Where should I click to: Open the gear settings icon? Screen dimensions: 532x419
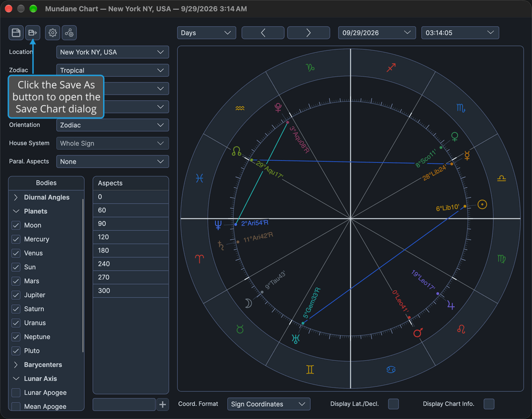click(53, 33)
